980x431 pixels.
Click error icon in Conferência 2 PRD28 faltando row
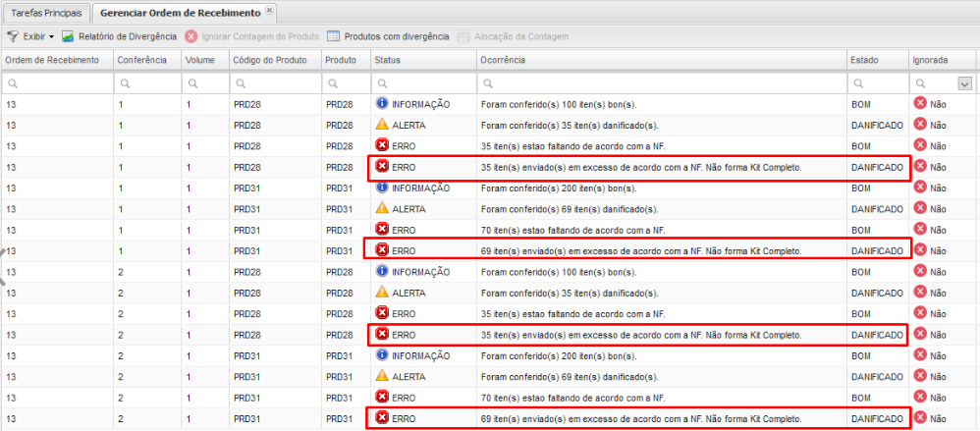coord(383,313)
